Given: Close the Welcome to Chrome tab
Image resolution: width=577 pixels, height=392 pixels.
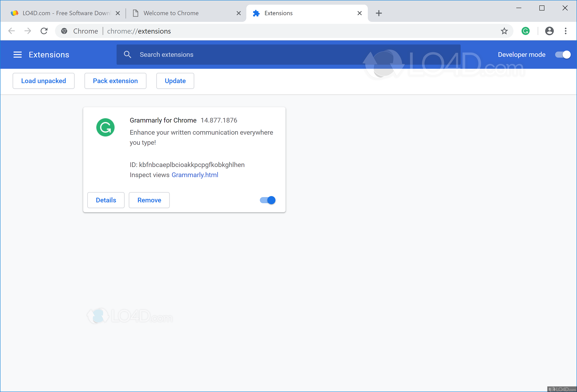Looking at the screenshot, I should click(x=239, y=13).
